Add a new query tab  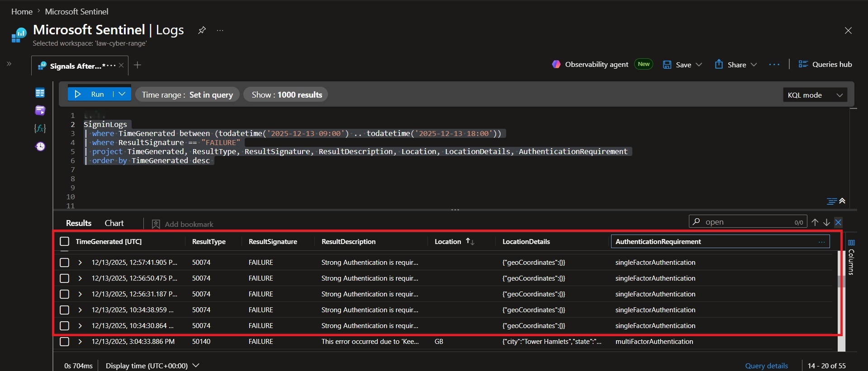pos(138,65)
